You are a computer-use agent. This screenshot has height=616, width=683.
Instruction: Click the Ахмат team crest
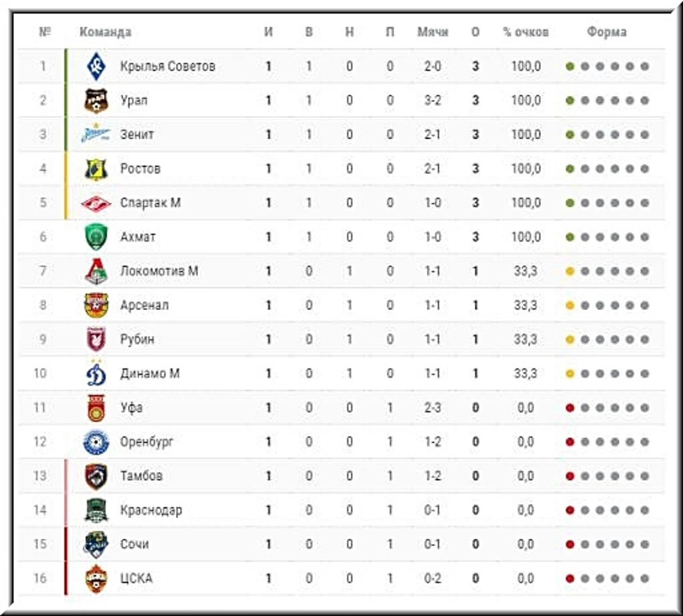coord(96,237)
